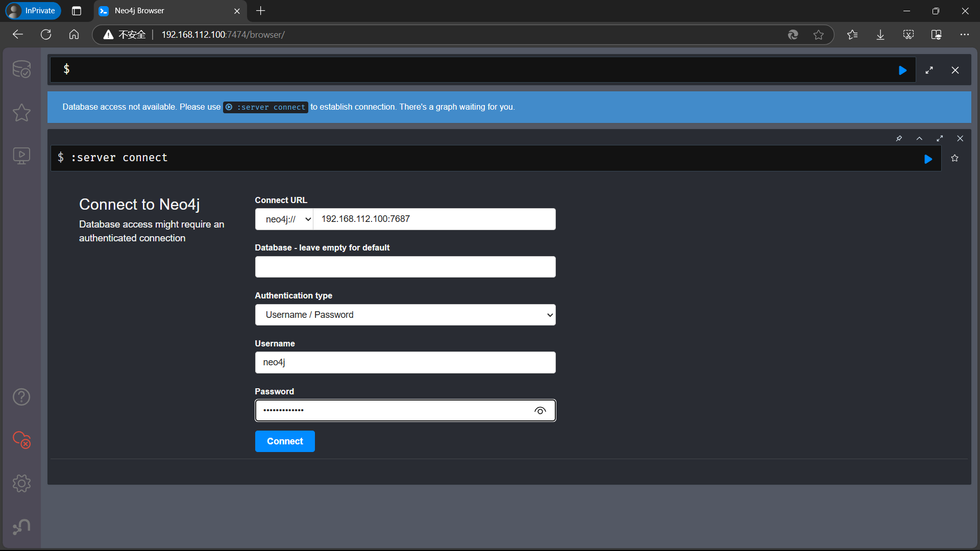Open the Sync cloud error icon
Screen dimensions: 980x551
coord(21,440)
